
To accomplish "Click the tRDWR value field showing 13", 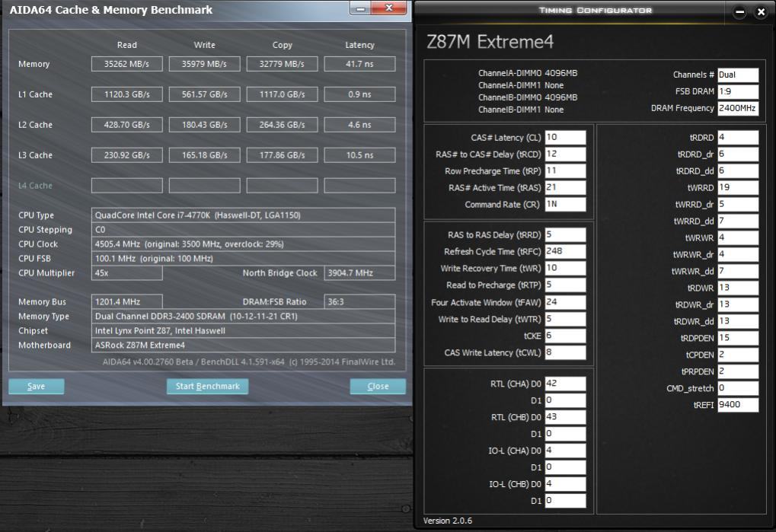I will coord(738,288).
